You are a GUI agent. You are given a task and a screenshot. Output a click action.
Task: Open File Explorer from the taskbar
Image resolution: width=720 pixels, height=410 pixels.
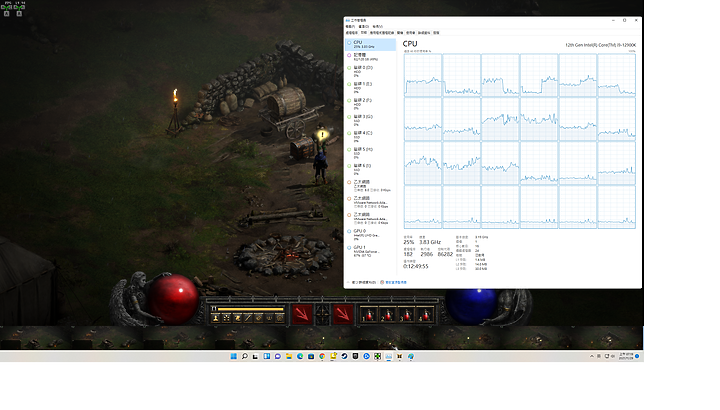pyautogui.click(x=289, y=356)
